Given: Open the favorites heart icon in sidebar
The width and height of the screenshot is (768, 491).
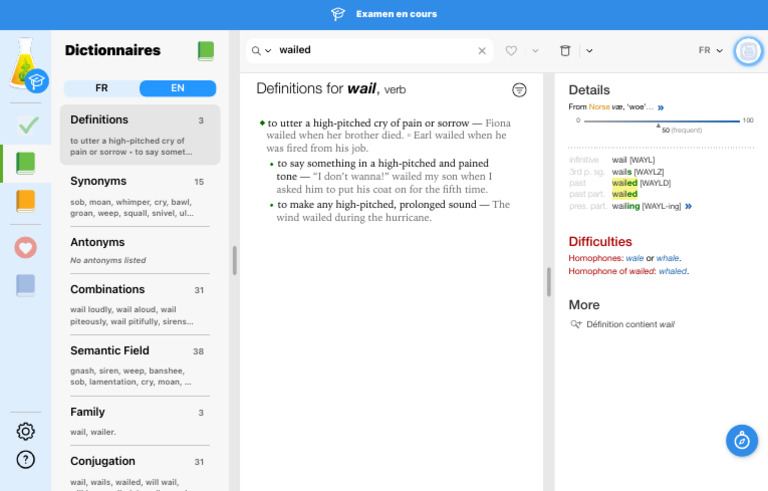Looking at the screenshot, I should coord(25,247).
